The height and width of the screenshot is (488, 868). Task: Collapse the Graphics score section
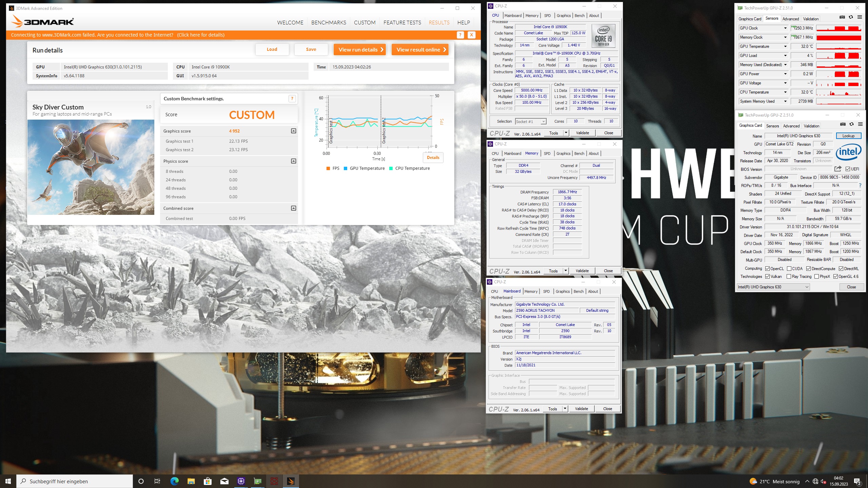[294, 131]
